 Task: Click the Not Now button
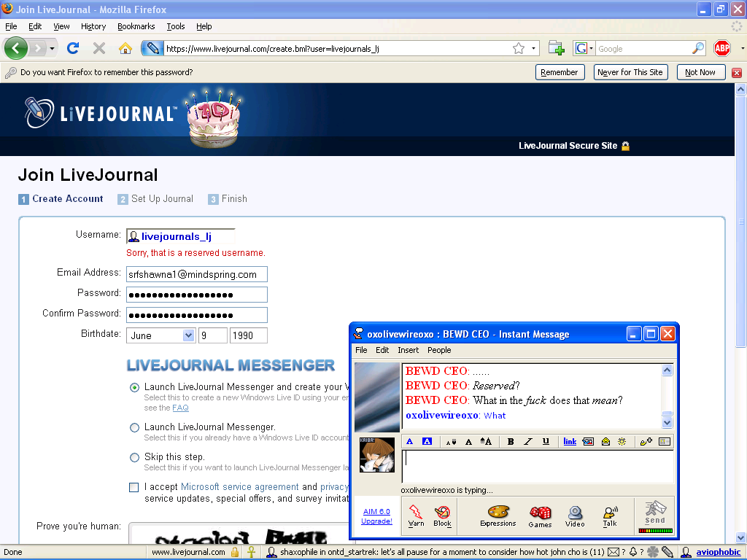[700, 72]
